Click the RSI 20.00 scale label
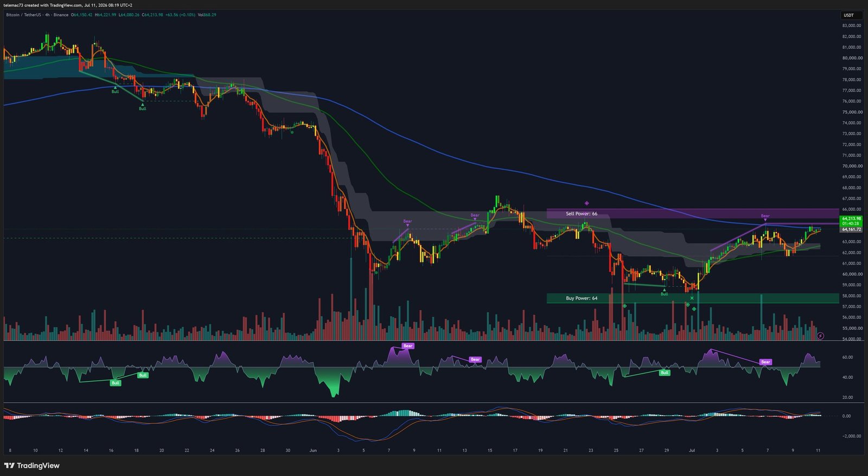The image size is (868, 476). click(x=847, y=397)
